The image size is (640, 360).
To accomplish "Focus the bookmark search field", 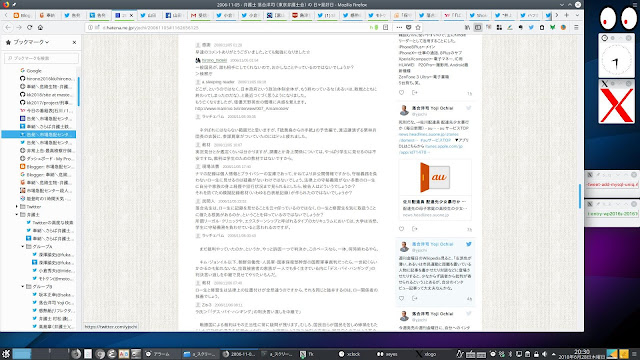I will 41,58.
